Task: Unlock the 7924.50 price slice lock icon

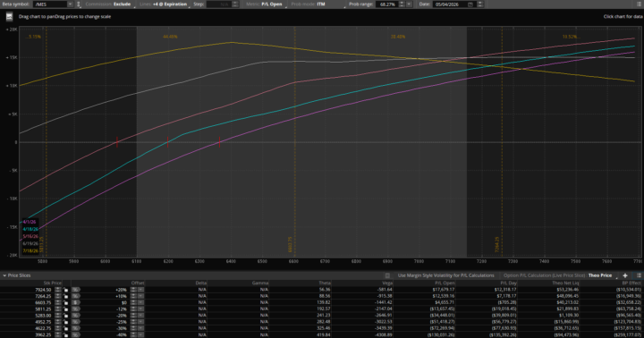Action: [x=65, y=290]
